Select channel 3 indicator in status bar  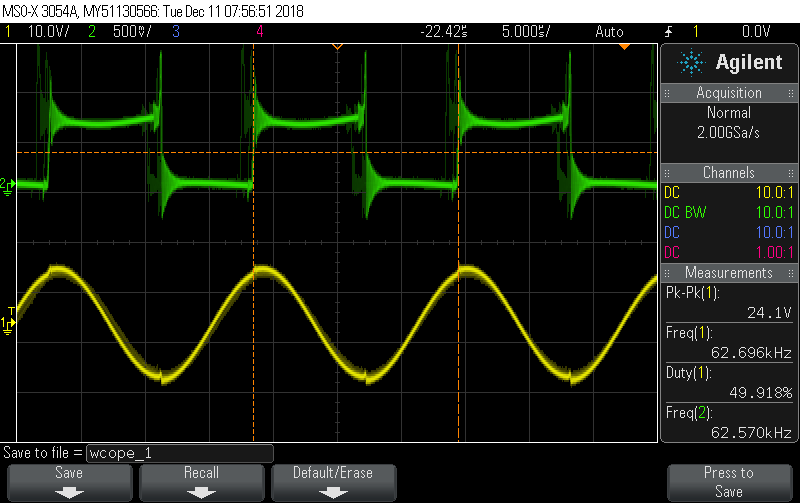176,32
